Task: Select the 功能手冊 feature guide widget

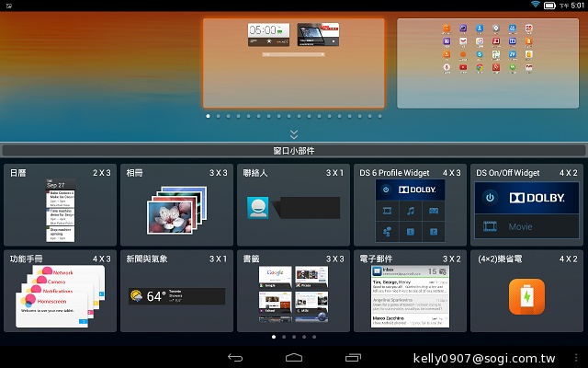Action: click(x=60, y=291)
